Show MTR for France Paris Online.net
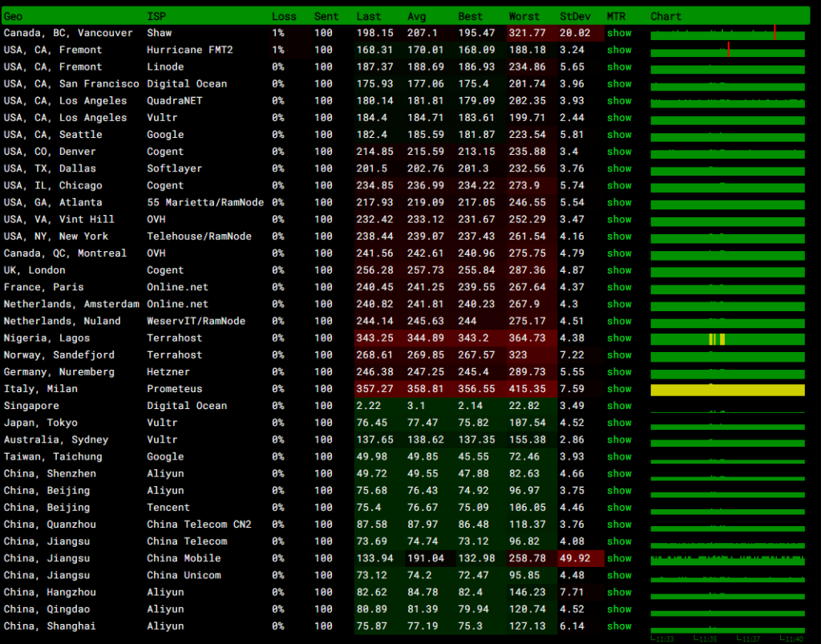The height and width of the screenshot is (644, 821). tap(620, 287)
